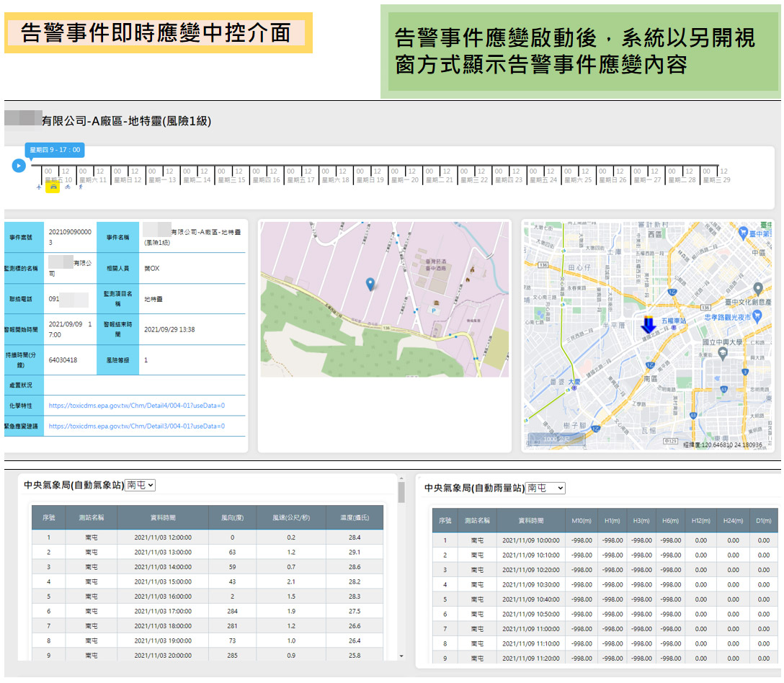Click the H12(m) column header
This screenshot has width=784, height=683.
coord(701,520)
